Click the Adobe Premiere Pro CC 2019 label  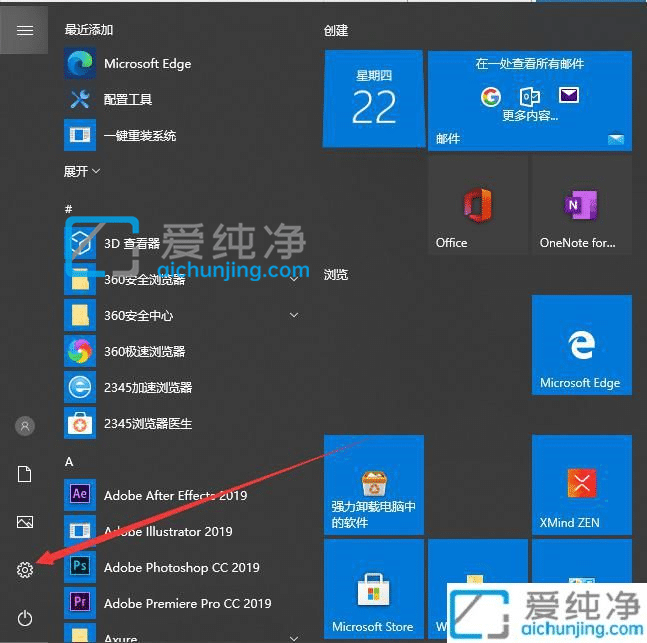click(x=188, y=603)
